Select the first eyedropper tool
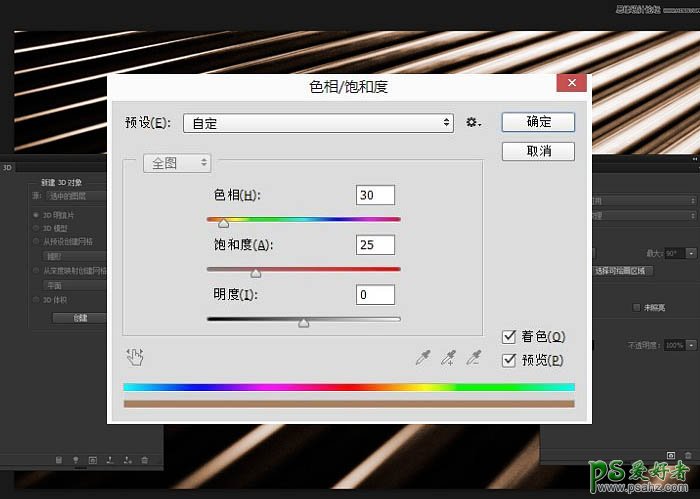Image resolution: width=700 pixels, height=499 pixels. (x=425, y=357)
